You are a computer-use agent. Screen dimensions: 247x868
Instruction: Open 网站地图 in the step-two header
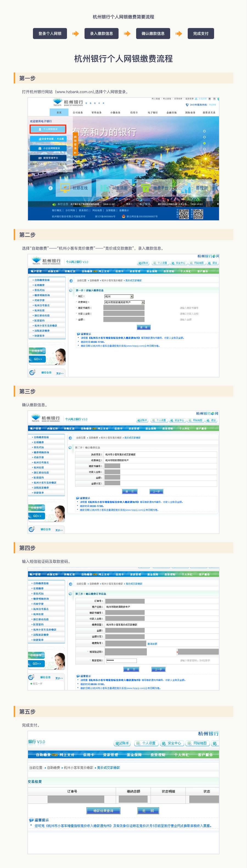tap(197, 263)
